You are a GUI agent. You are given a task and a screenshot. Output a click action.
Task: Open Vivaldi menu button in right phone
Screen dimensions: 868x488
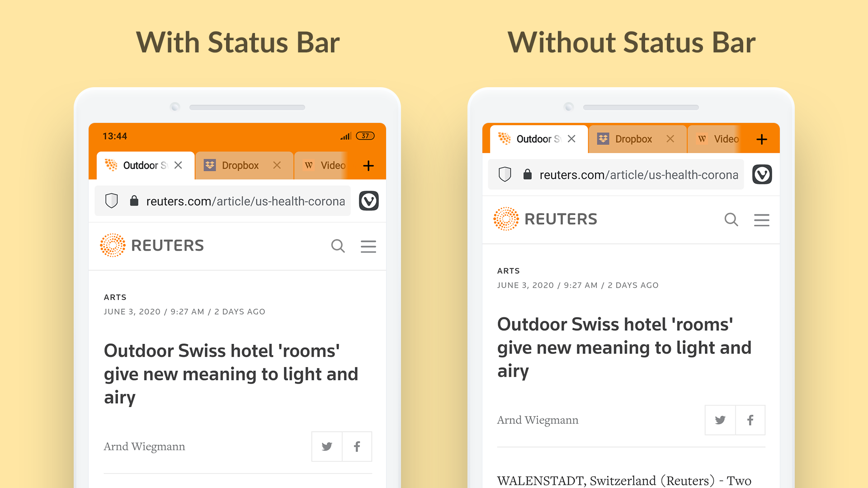point(762,174)
